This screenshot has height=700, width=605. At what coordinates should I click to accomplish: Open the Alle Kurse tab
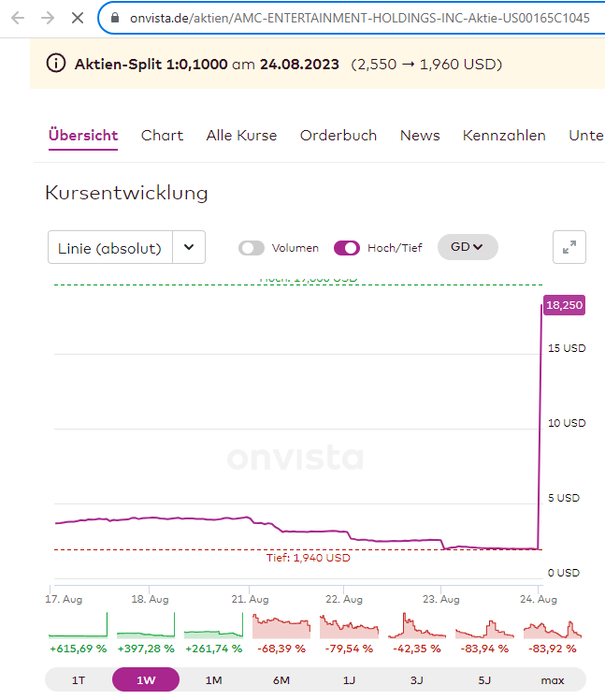coord(241,136)
